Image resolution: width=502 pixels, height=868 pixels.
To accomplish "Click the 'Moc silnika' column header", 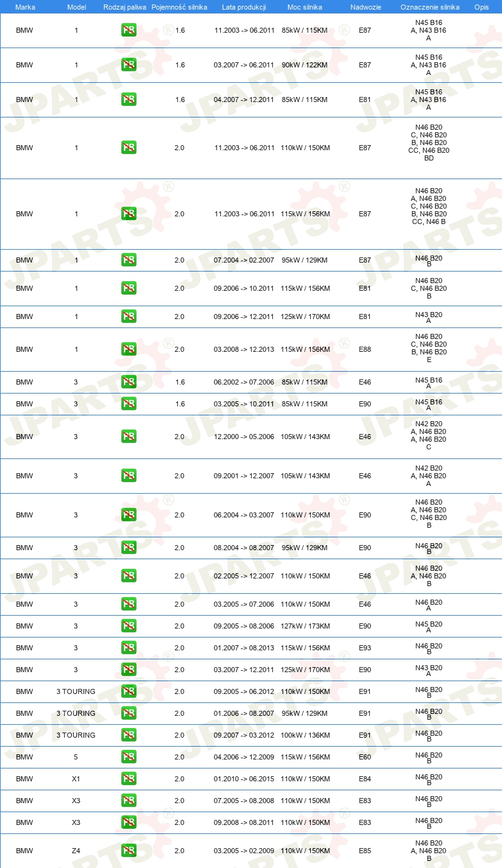I will [x=305, y=6].
